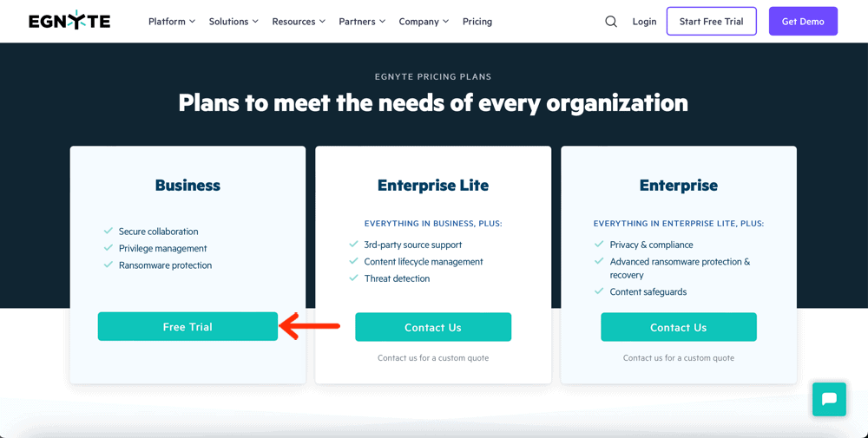868x438 pixels.
Task: Click custom quote note under Enterprise Lite
Action: coord(433,358)
